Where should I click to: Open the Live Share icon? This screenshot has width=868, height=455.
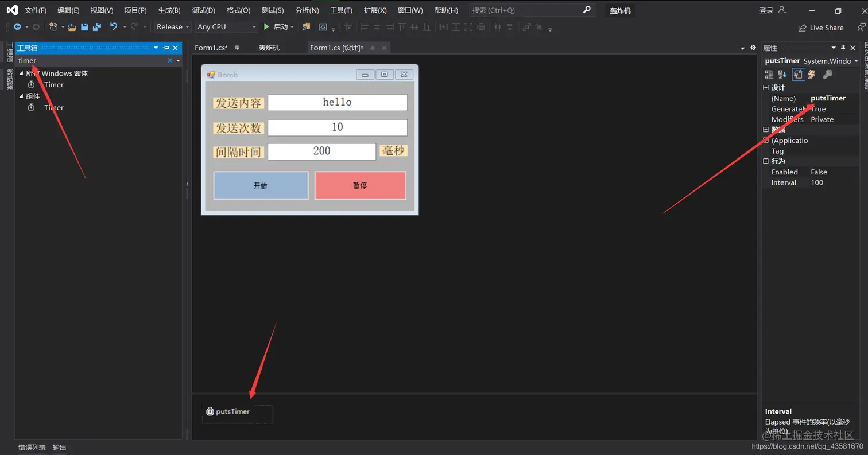point(802,28)
